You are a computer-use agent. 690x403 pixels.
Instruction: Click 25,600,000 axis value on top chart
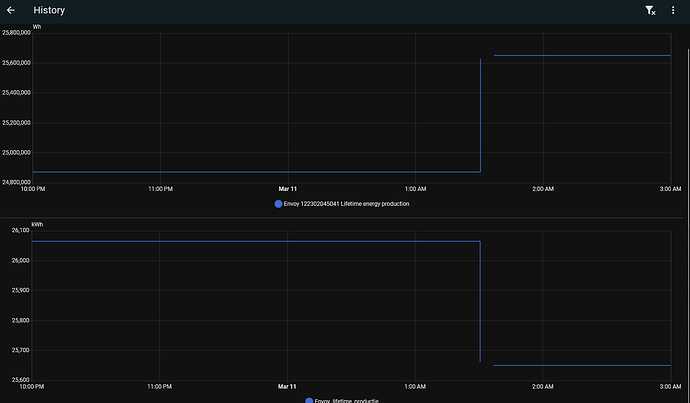[x=16, y=63]
